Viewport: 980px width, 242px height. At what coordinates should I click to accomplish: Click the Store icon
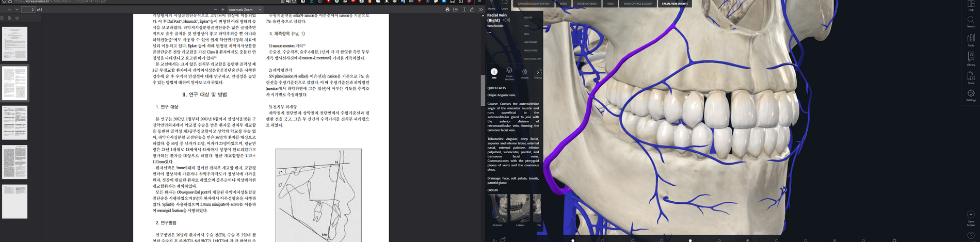pyautogui.click(x=971, y=77)
